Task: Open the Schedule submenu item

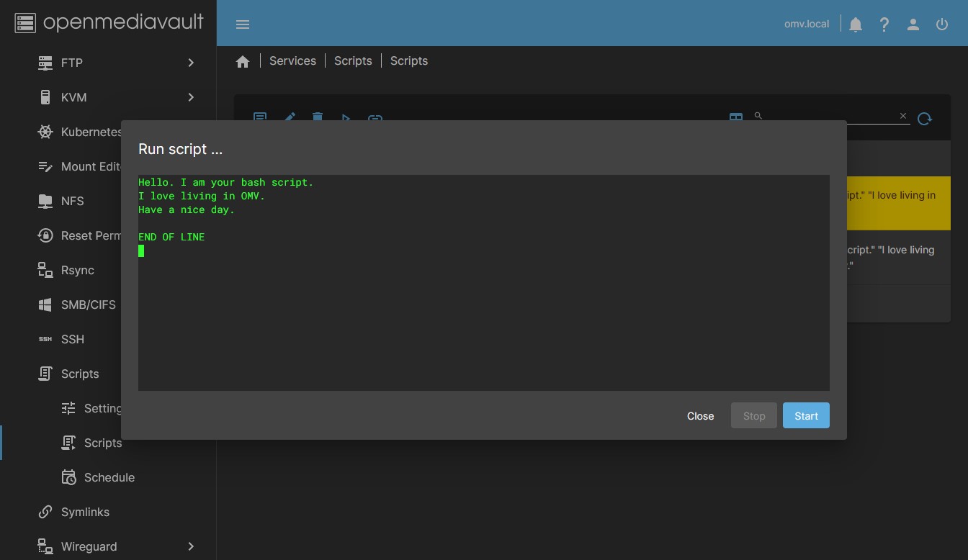Action: click(109, 477)
